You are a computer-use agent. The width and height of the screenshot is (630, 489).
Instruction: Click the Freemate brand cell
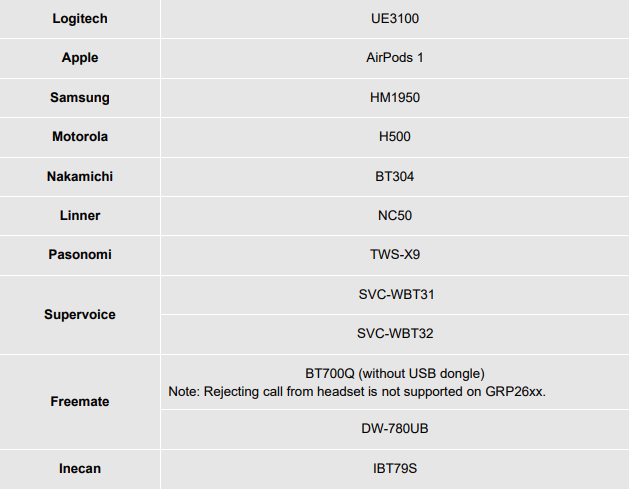pos(80,401)
